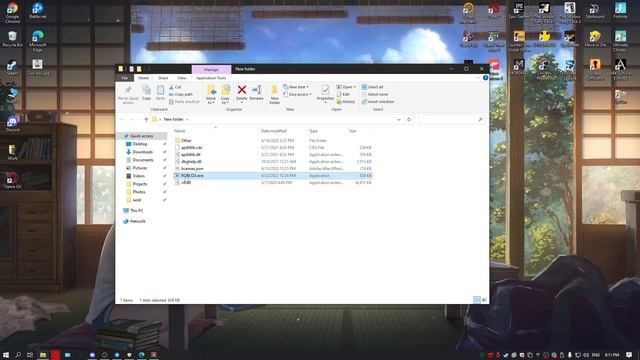Cut the selected file via ribbon
The image size is (640, 360).
point(176,87)
